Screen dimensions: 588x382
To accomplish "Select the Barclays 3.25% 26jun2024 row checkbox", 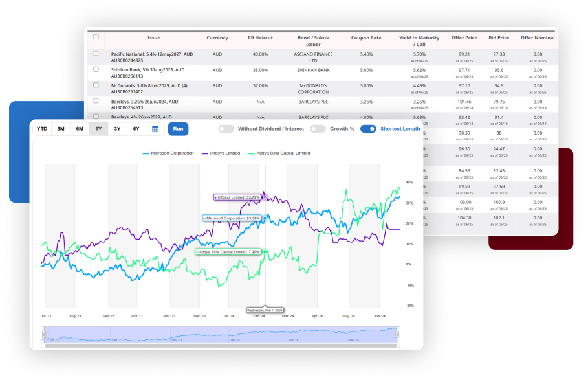I will click(x=96, y=101).
